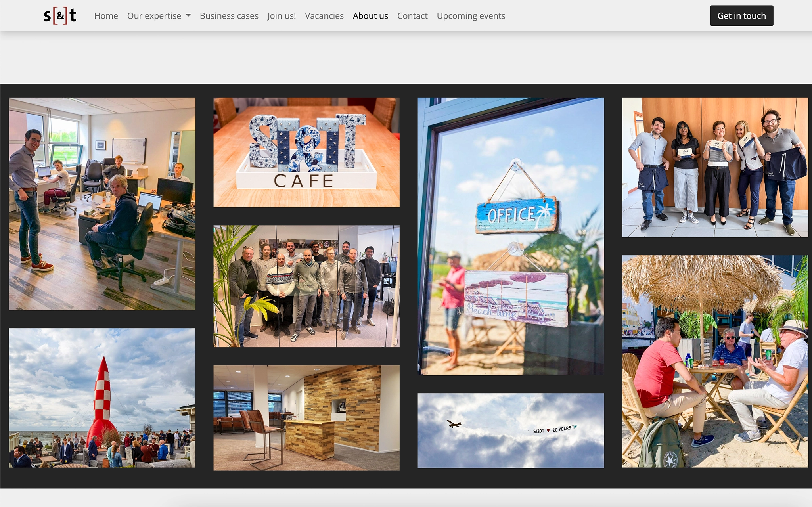
Task: Open the airplane 20 Years banner photo
Action: point(510,431)
